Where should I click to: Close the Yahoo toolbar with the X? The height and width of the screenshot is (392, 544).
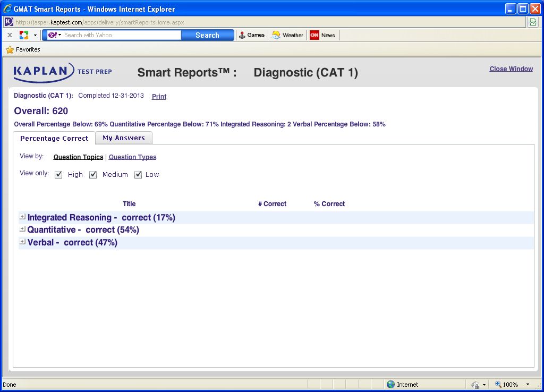(x=10, y=35)
